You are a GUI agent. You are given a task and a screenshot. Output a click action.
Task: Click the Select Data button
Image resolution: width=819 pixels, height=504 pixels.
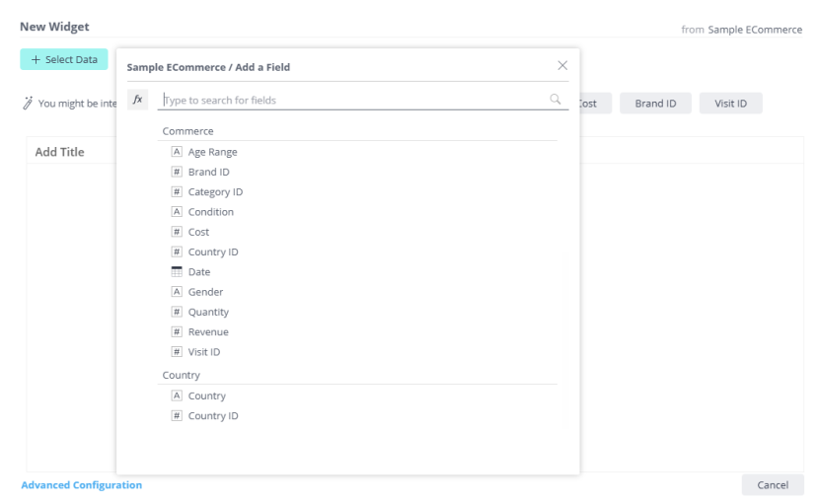point(64,59)
